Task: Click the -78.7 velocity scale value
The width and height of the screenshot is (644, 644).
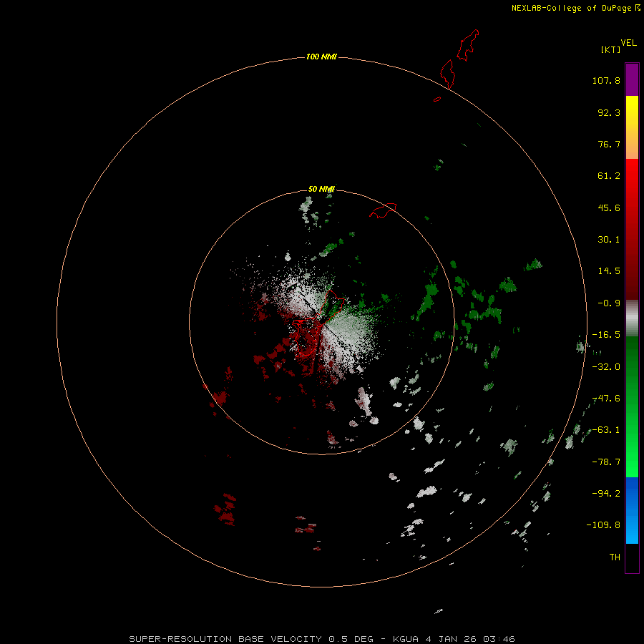Action: pos(606,462)
